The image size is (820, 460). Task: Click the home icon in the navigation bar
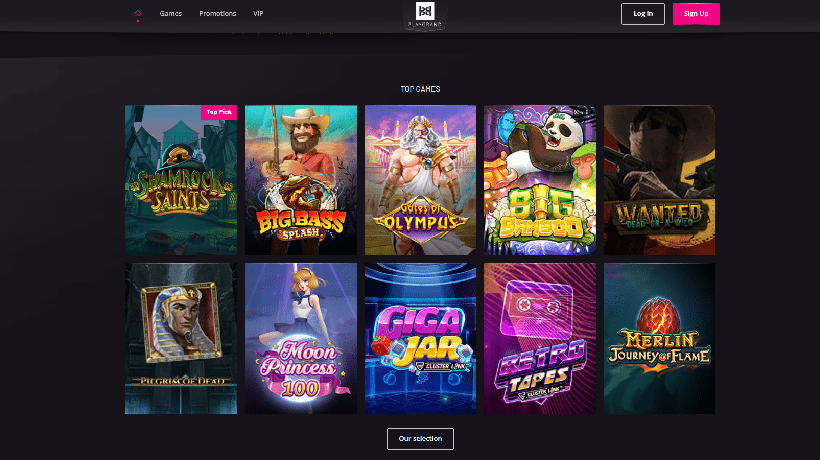point(138,14)
